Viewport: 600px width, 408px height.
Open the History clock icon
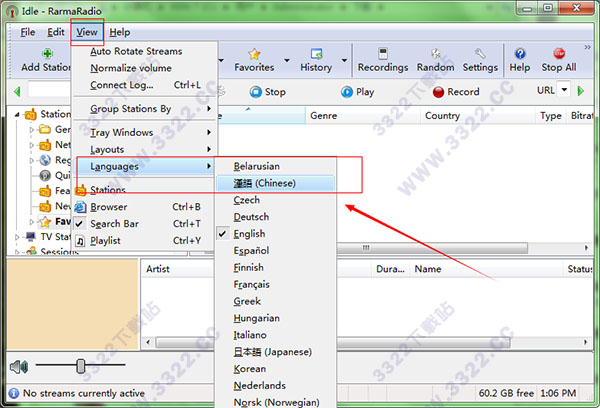[x=316, y=54]
